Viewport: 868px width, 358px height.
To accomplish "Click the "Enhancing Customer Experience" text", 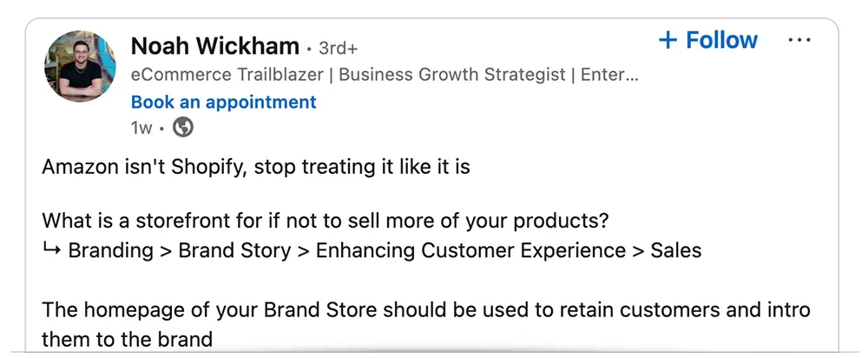I will point(470,250).
